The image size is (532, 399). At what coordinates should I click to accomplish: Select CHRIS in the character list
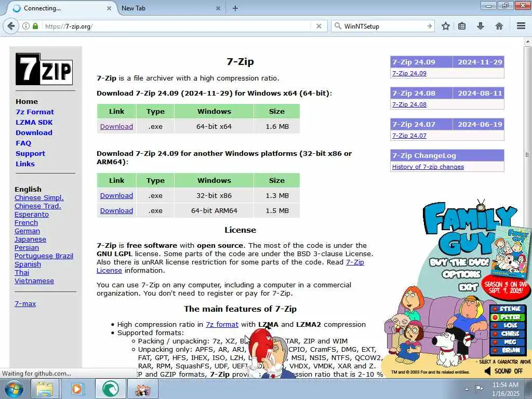click(508, 334)
